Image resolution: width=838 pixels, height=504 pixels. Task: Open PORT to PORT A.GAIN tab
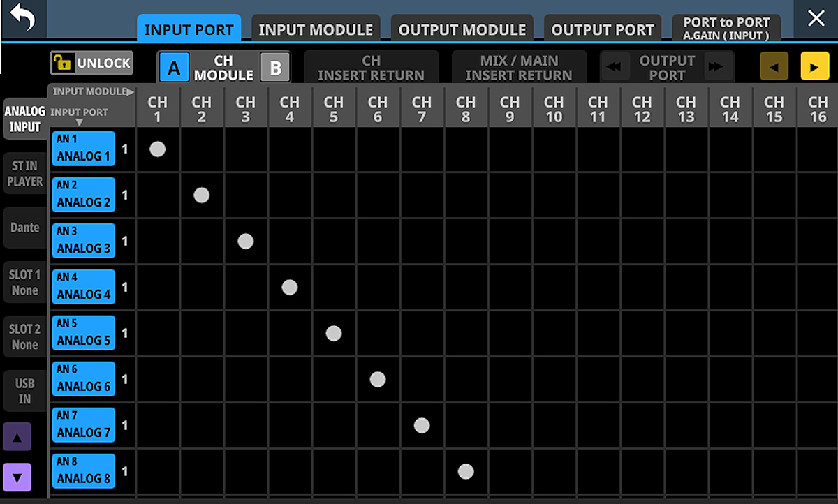click(x=726, y=28)
